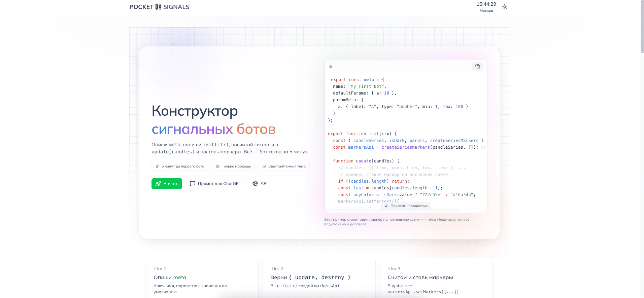The height and width of the screenshot is (298, 644).
Task: Click the 5 минут до первого бота chip
Action: click(x=180, y=166)
